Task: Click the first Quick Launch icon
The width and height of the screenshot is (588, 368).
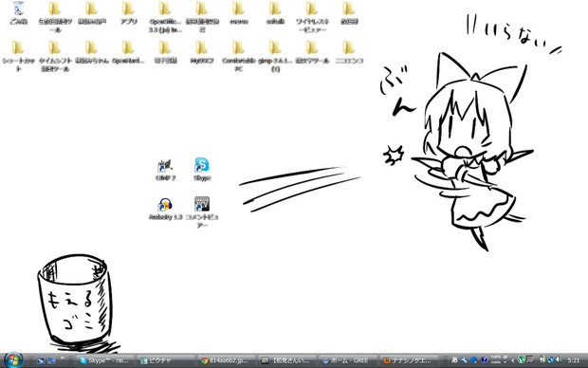Action: 41,360
